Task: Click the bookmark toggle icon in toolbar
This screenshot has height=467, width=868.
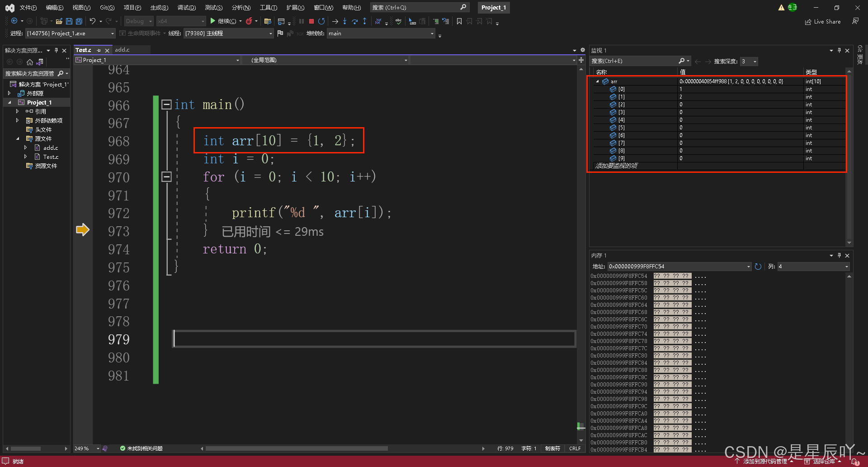Action: tap(459, 21)
